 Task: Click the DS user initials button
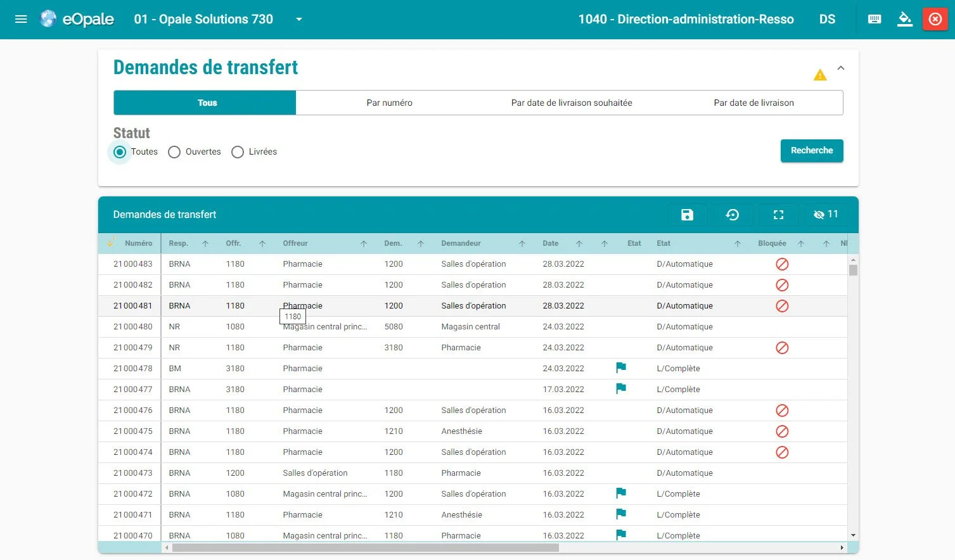827,19
